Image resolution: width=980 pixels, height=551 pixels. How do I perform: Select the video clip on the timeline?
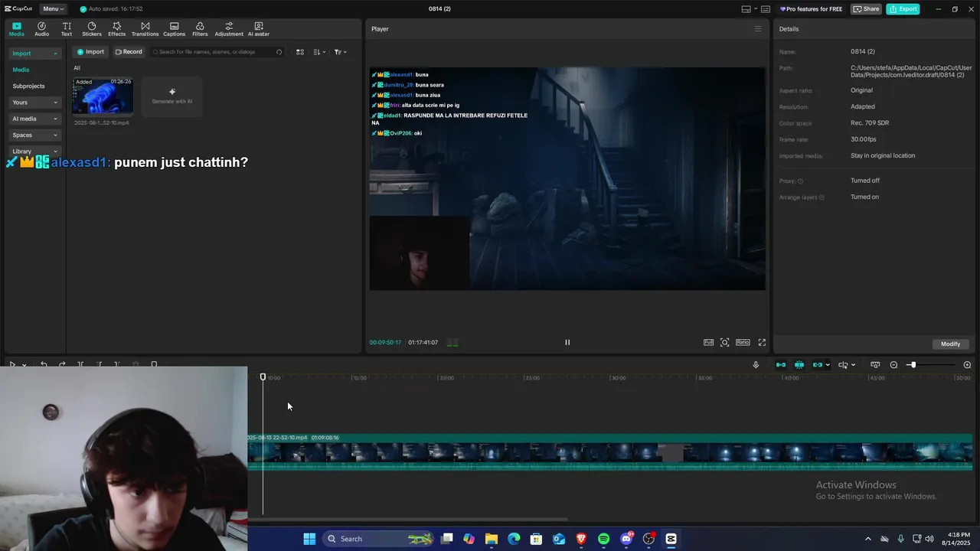609,452
